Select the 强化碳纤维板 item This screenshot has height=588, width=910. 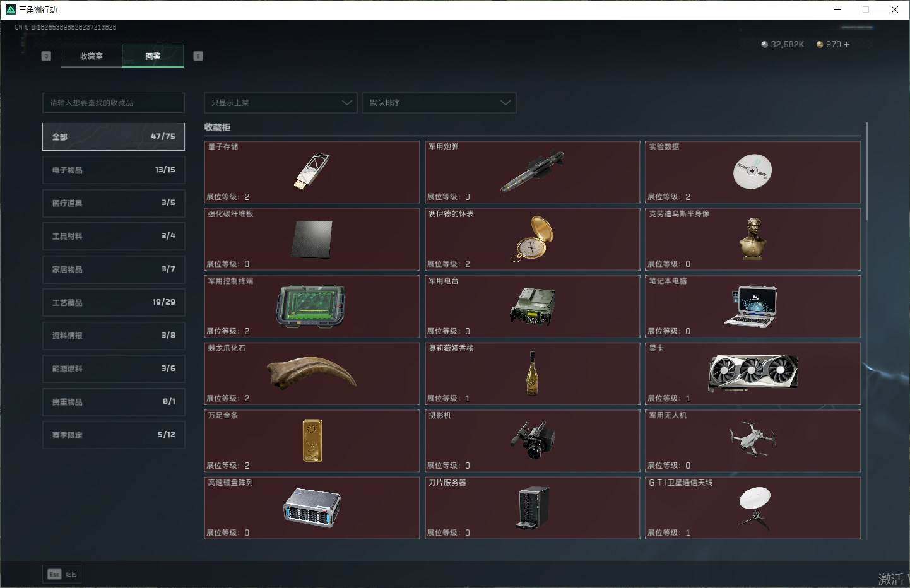coord(312,239)
